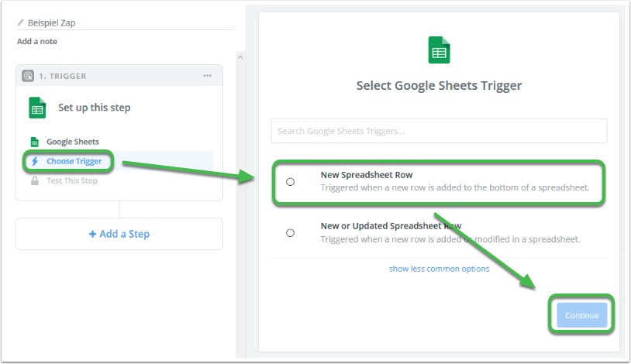Click the Add a Step button
This screenshot has width=631, height=364.
(119, 234)
